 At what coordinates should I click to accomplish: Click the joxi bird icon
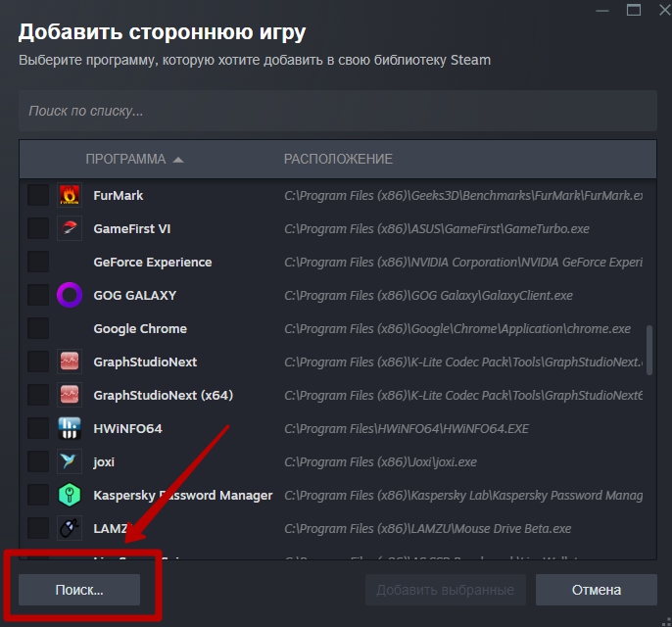[x=69, y=461]
